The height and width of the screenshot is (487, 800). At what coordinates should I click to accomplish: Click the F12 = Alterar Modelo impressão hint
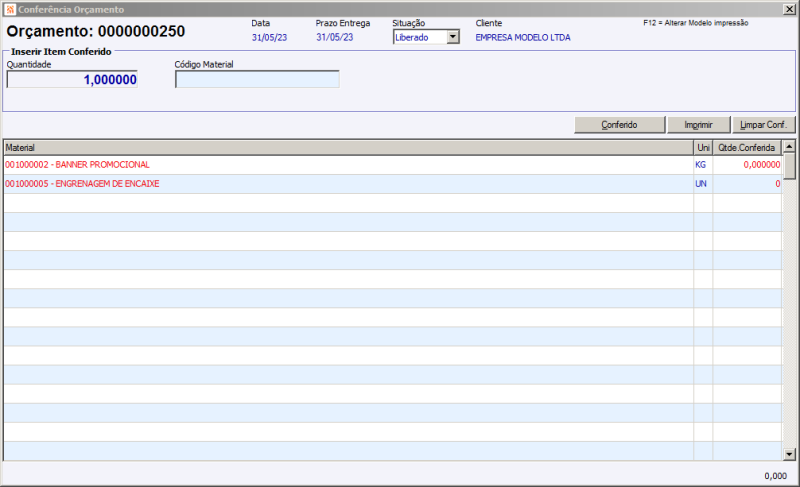pos(696,23)
